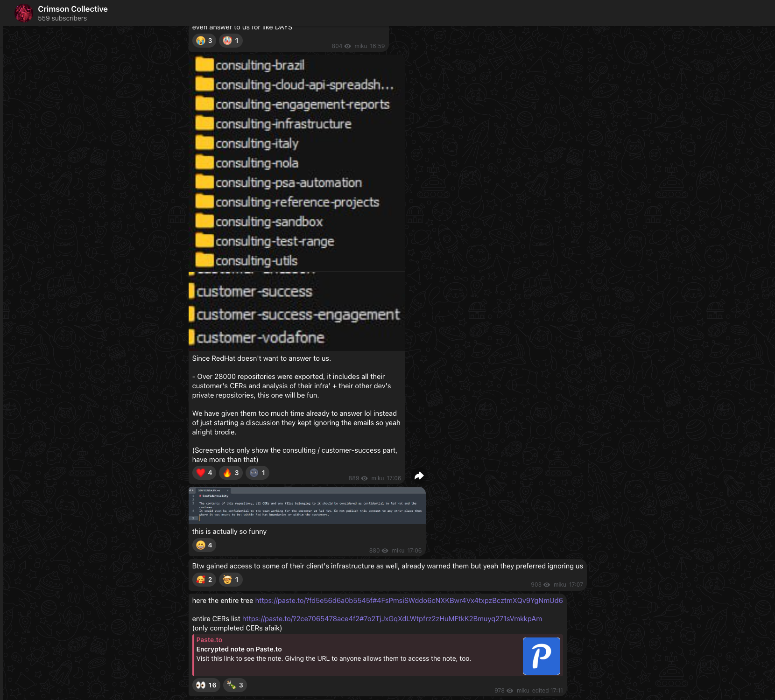Click the Crimson Collective channel avatar
The height and width of the screenshot is (700, 775).
pos(24,13)
